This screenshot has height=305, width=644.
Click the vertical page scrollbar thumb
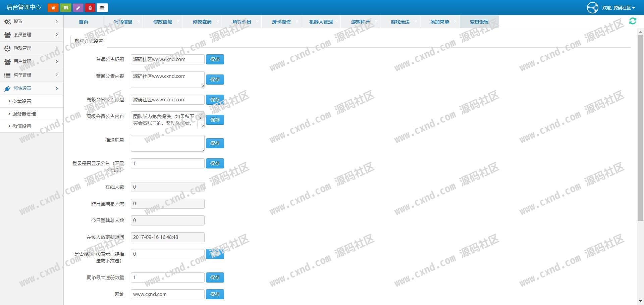coord(640,128)
